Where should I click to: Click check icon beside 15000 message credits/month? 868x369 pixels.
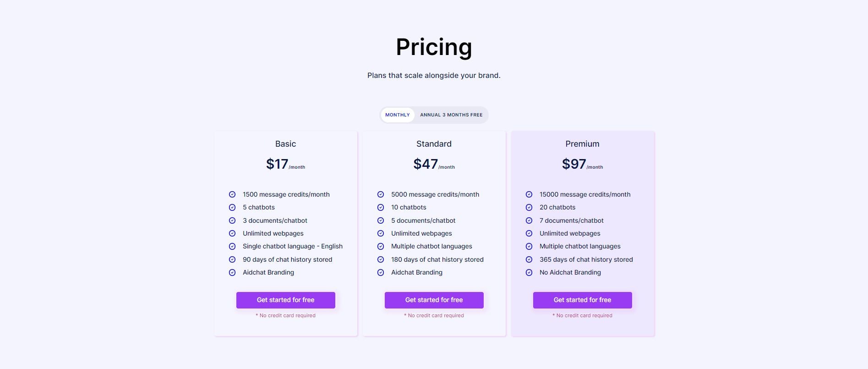click(x=529, y=194)
